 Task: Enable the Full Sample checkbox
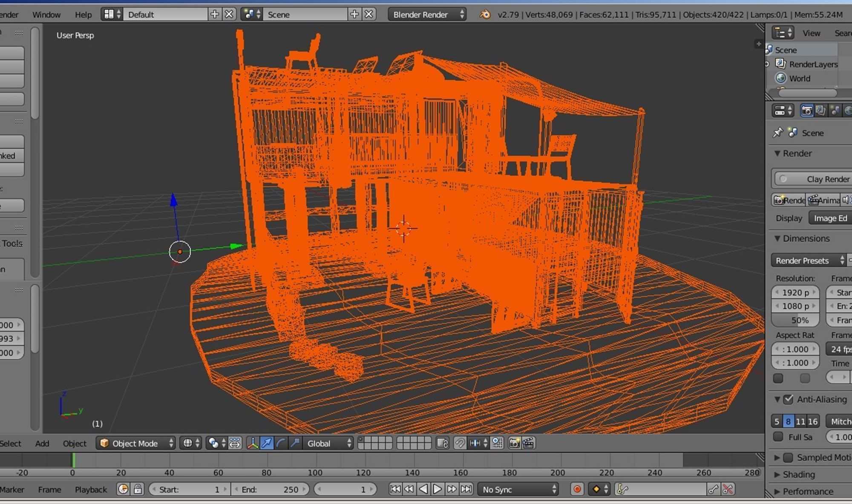tap(778, 437)
